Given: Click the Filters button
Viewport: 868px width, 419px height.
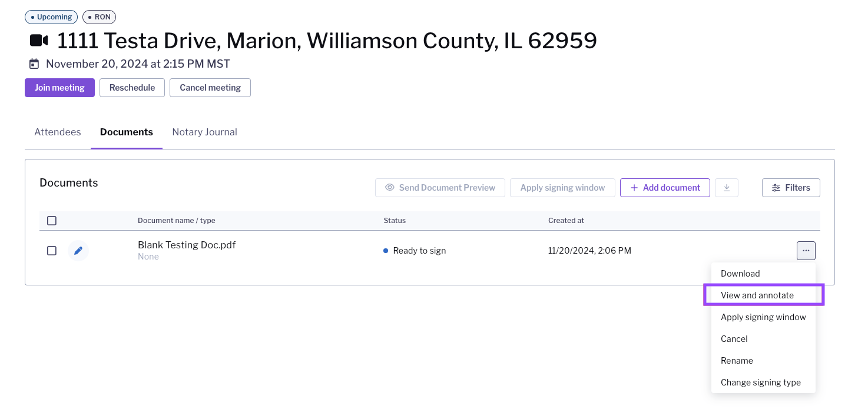Looking at the screenshot, I should pos(791,188).
